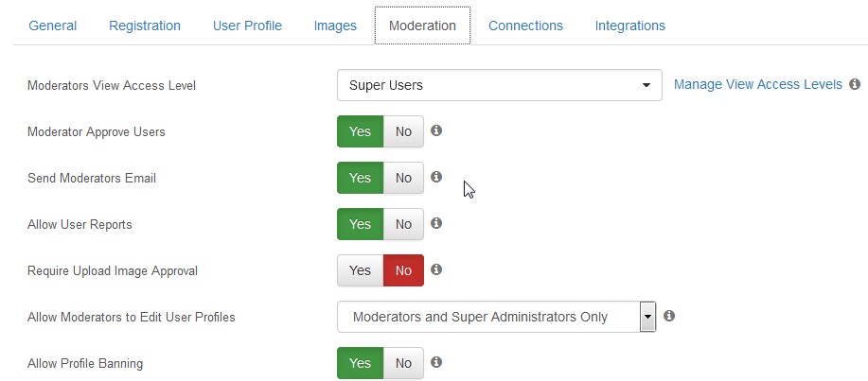This screenshot has width=868, height=381.
Task: Click info icon for Allow User Reports
Action: [x=436, y=223]
